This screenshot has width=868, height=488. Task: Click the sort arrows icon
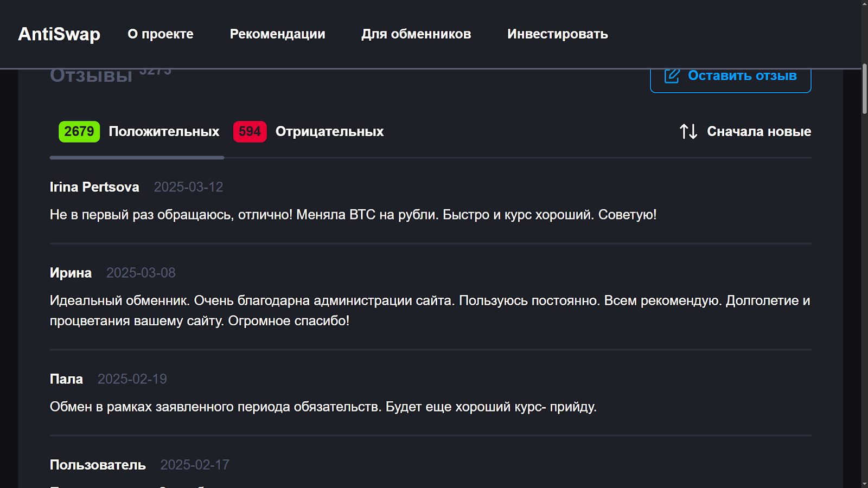[688, 132]
